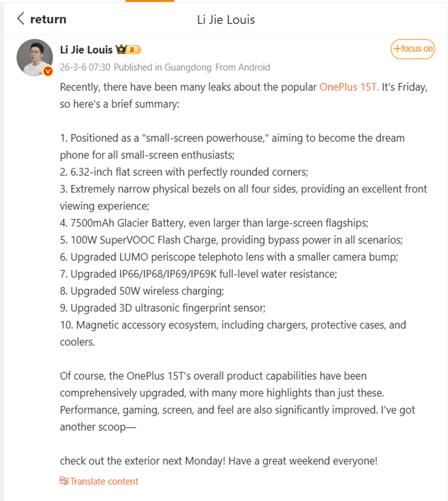Enable following via the focus on button
This screenshot has height=501, width=448.
(x=412, y=49)
